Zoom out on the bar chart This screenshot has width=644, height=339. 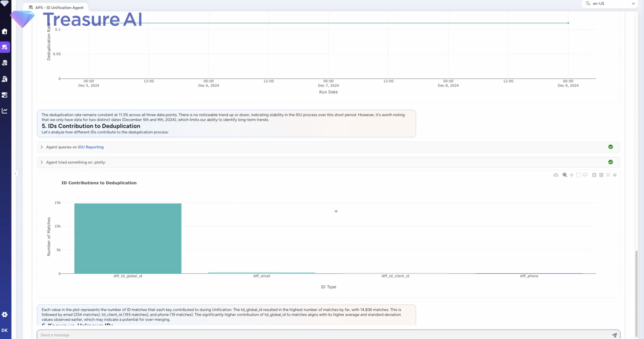601,175
